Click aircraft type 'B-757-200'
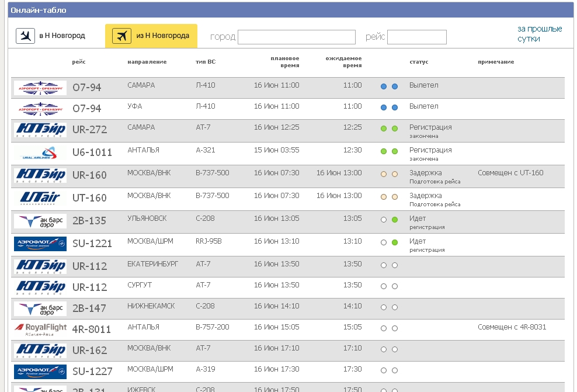 pyautogui.click(x=213, y=327)
